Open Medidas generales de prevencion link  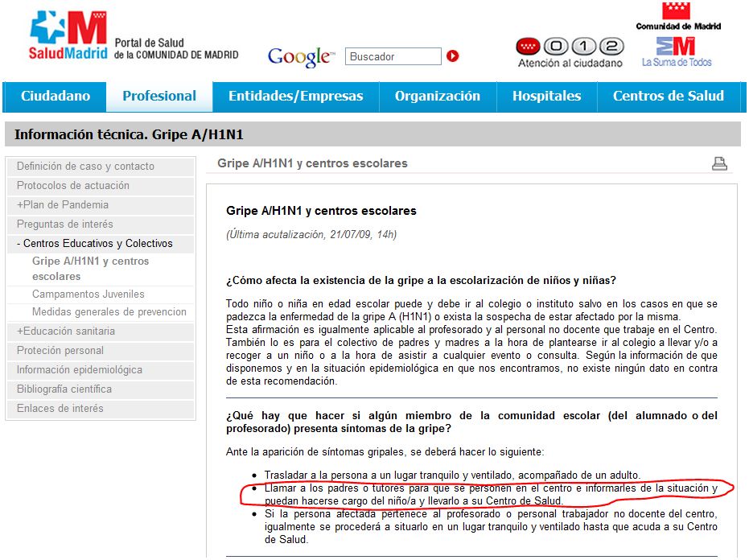point(109,312)
